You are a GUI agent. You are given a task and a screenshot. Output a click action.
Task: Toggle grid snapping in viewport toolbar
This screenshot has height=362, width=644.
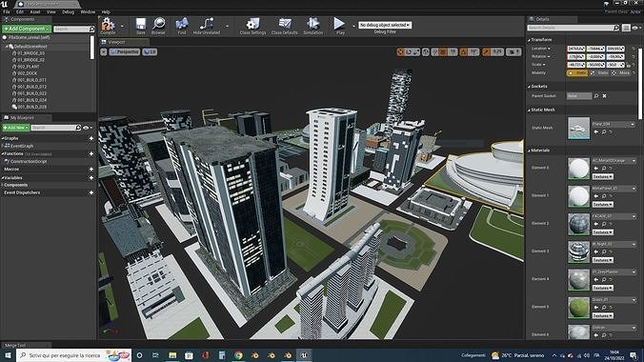(444, 51)
